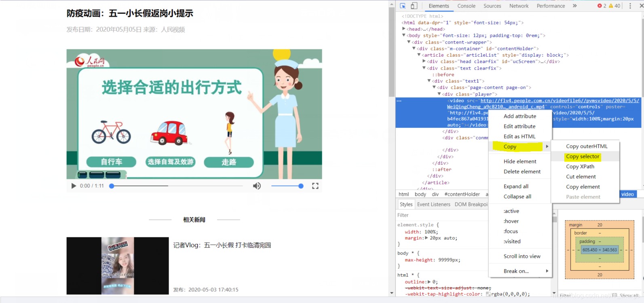Open the Event Listeners pane tab
The width and height of the screenshot is (644, 303).
tap(433, 204)
